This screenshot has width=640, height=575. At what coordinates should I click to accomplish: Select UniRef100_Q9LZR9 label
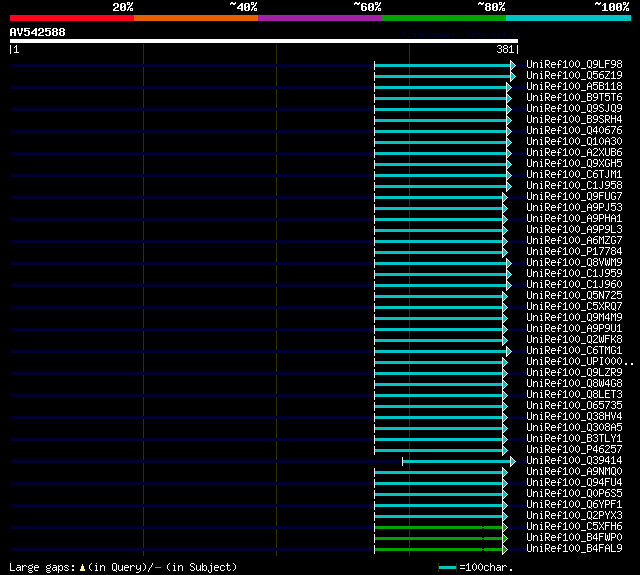point(574,373)
